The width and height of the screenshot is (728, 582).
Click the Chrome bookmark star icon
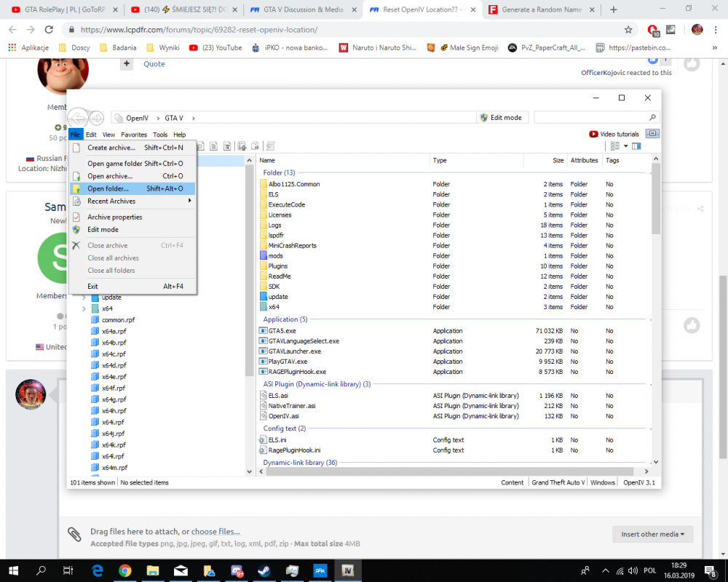(628, 30)
